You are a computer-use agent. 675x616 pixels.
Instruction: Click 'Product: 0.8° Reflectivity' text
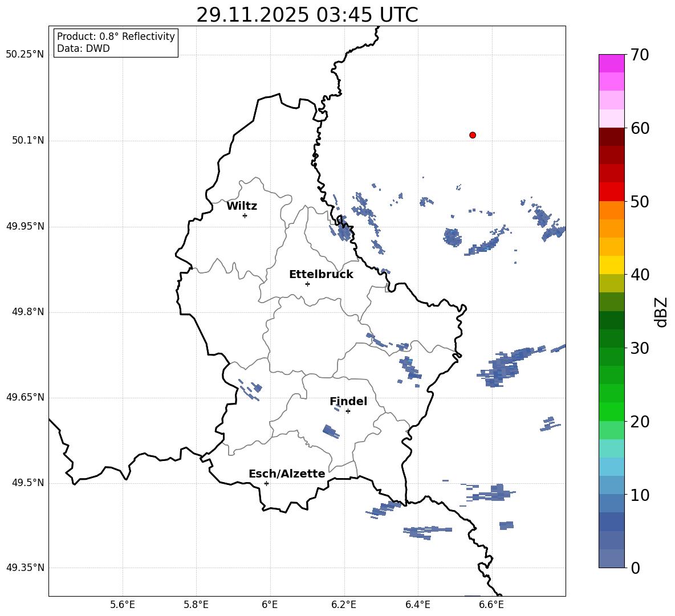pos(116,36)
